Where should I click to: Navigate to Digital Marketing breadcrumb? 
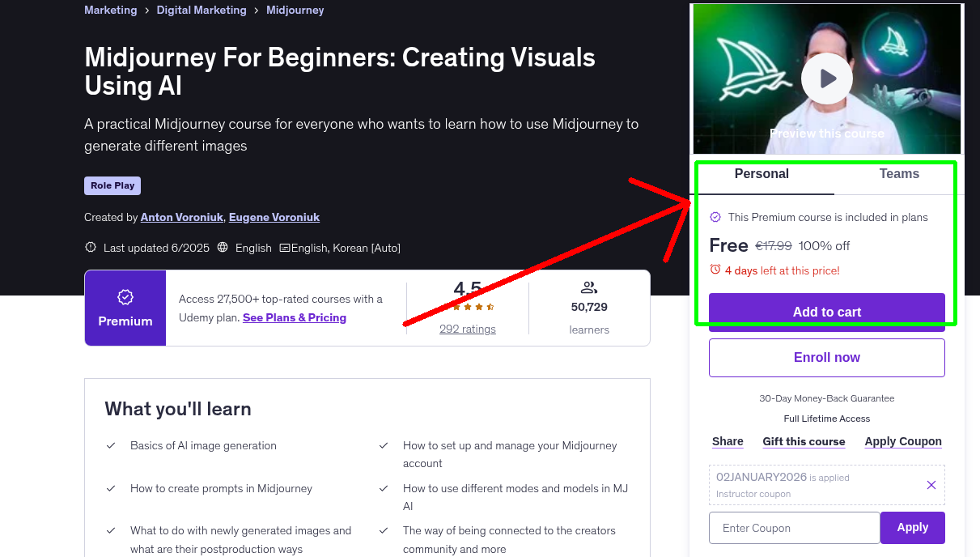click(201, 10)
